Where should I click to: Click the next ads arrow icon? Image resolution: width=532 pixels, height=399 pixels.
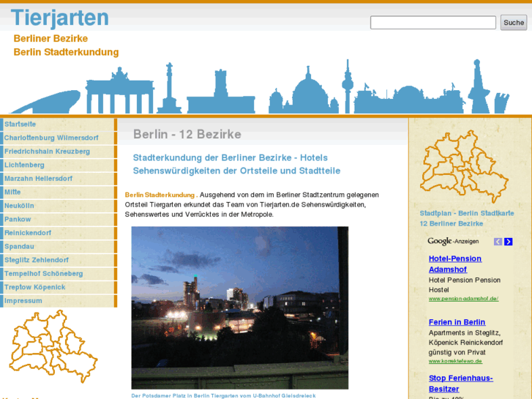coord(509,242)
